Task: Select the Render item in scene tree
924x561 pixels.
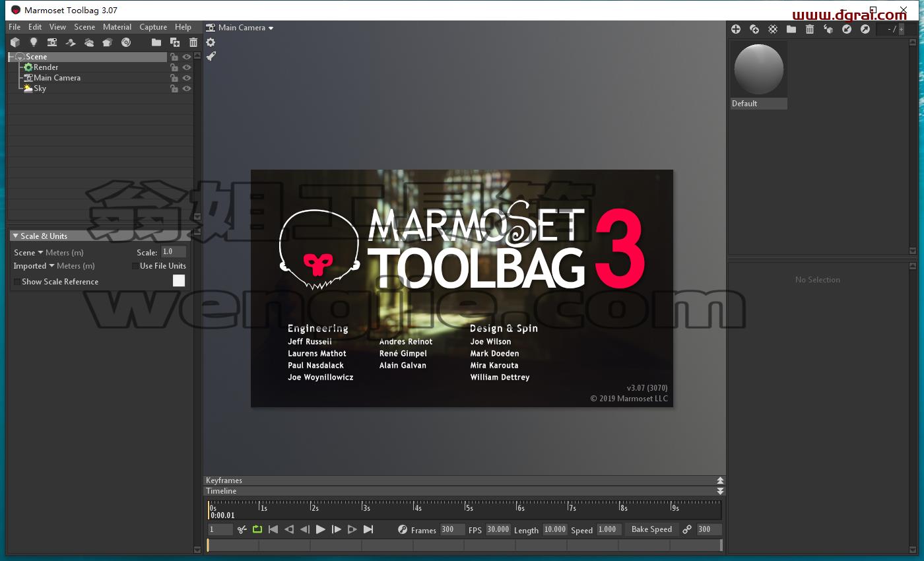Action: 46,67
